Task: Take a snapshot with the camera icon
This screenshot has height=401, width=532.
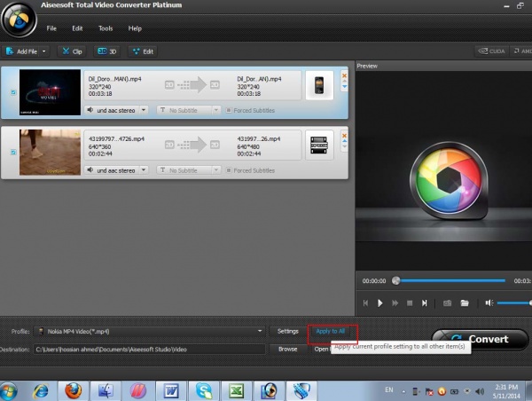Action: [x=447, y=303]
